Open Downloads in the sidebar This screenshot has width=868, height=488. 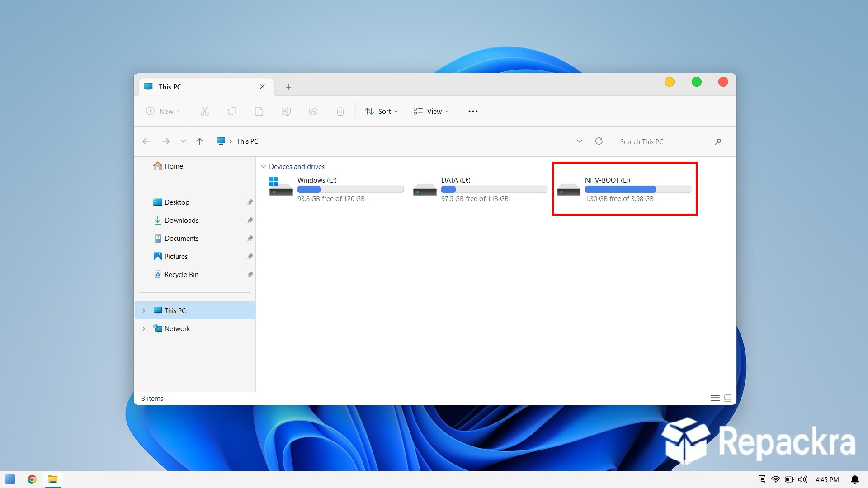(x=195, y=220)
